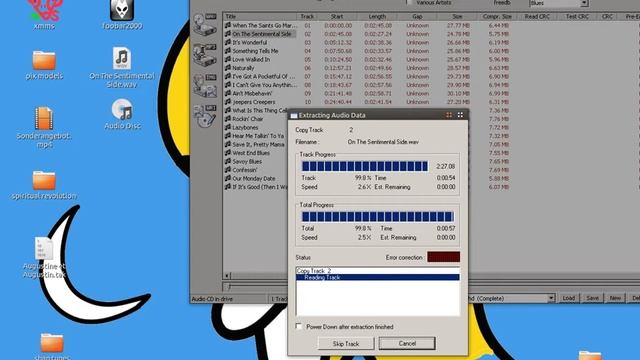The width and height of the screenshot is (640, 360).
Task: Click note icon beside Something Tells Me
Action: click(228, 51)
